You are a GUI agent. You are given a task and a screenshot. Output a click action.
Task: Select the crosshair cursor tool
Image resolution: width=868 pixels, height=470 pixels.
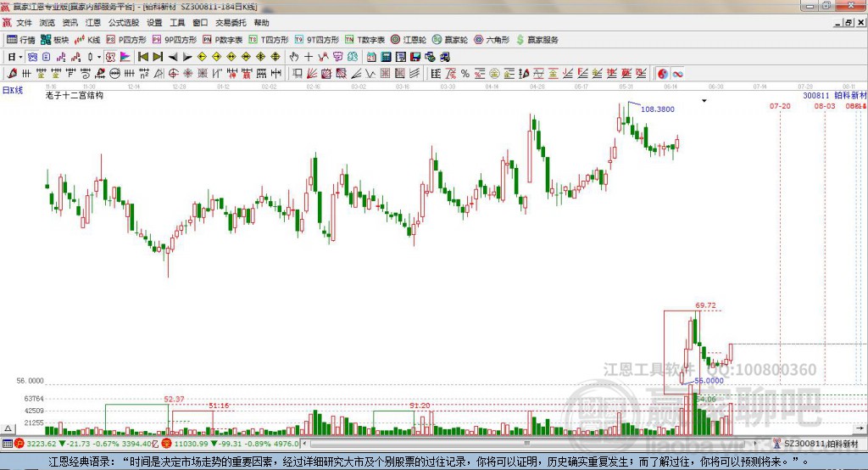click(309, 57)
